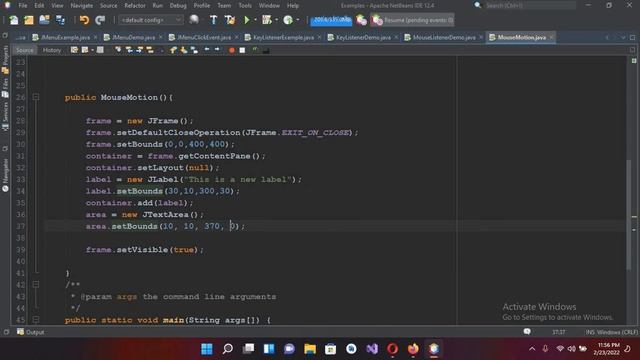Click the Clean and Build icon

[229, 20]
